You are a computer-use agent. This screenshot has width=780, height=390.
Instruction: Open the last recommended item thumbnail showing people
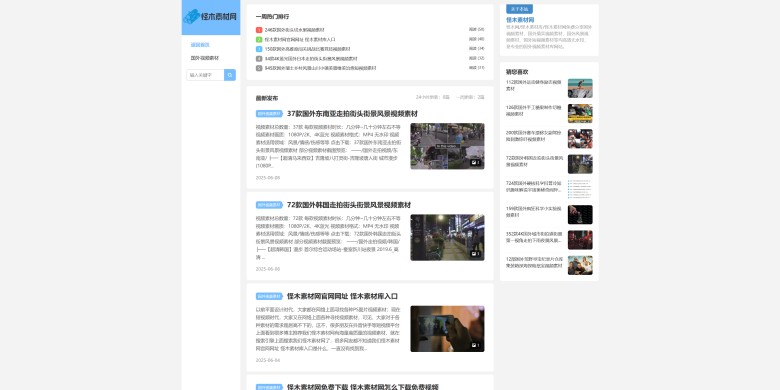click(580, 265)
